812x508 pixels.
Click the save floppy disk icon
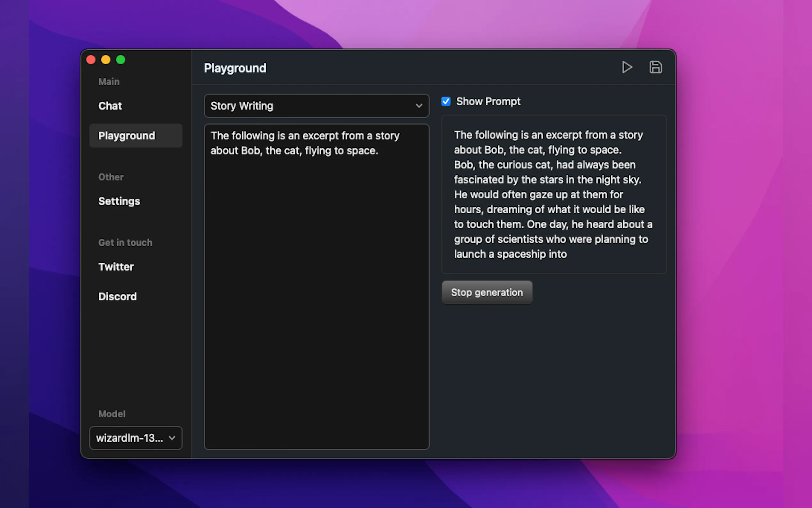pyautogui.click(x=655, y=67)
